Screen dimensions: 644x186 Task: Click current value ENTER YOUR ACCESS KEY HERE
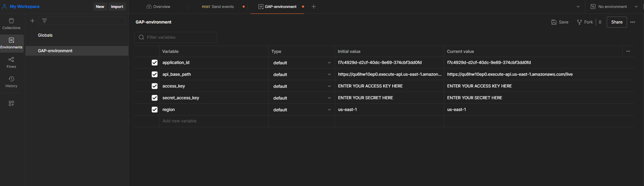click(x=479, y=86)
